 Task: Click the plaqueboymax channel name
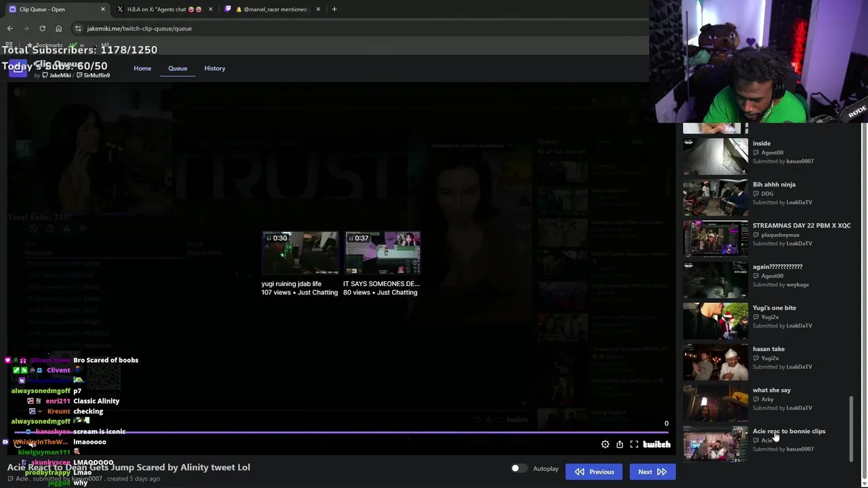tap(781, 235)
